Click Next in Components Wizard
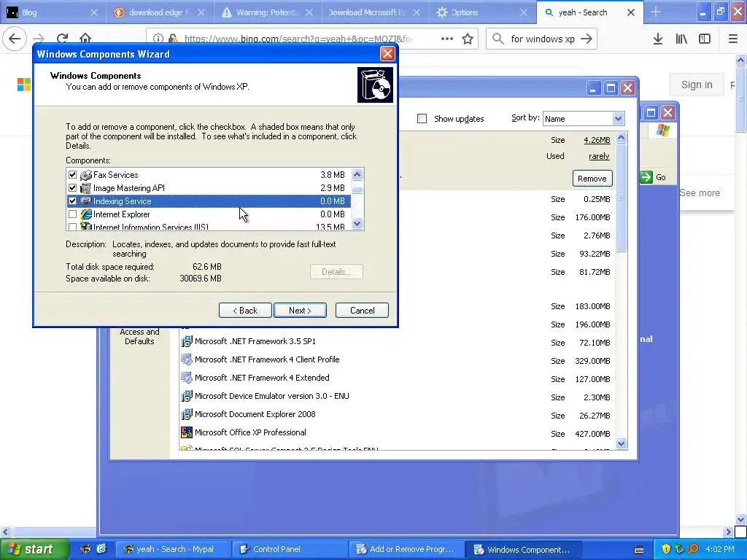This screenshot has width=747, height=560. coord(300,311)
